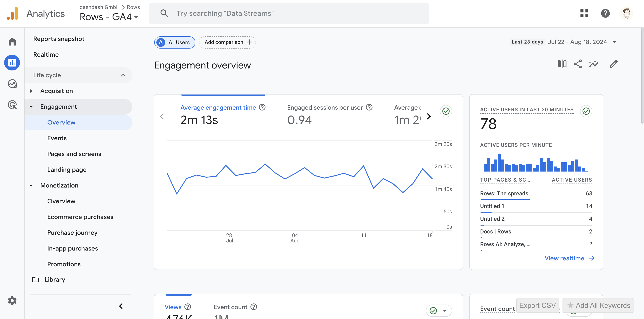Viewport: 644px width, 319px height.
Task: Click the Library folder icon
Action: coord(35,280)
